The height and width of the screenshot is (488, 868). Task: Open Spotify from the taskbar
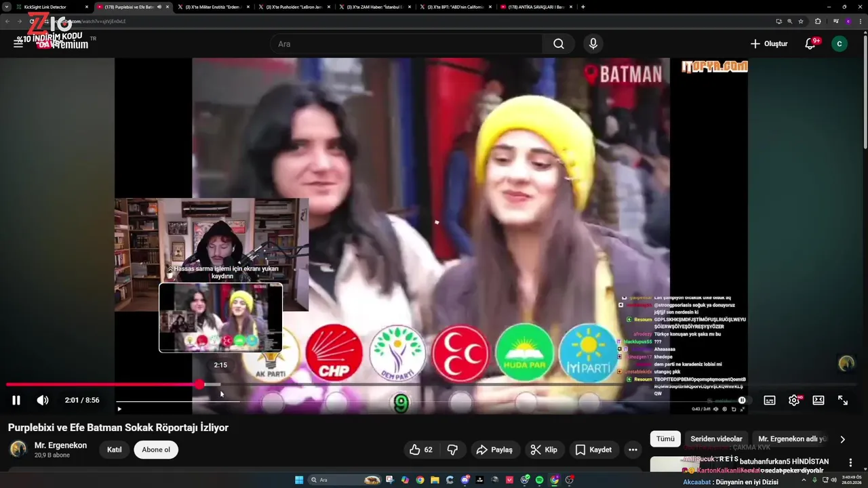coord(539,480)
